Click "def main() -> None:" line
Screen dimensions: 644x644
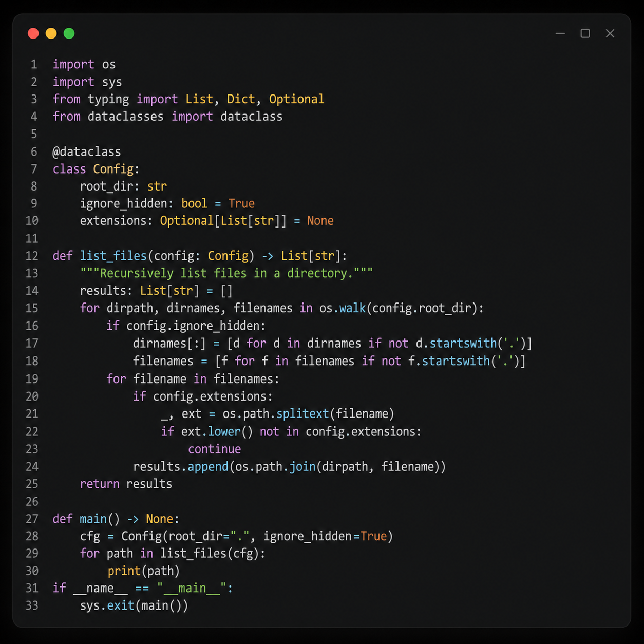click(x=116, y=519)
